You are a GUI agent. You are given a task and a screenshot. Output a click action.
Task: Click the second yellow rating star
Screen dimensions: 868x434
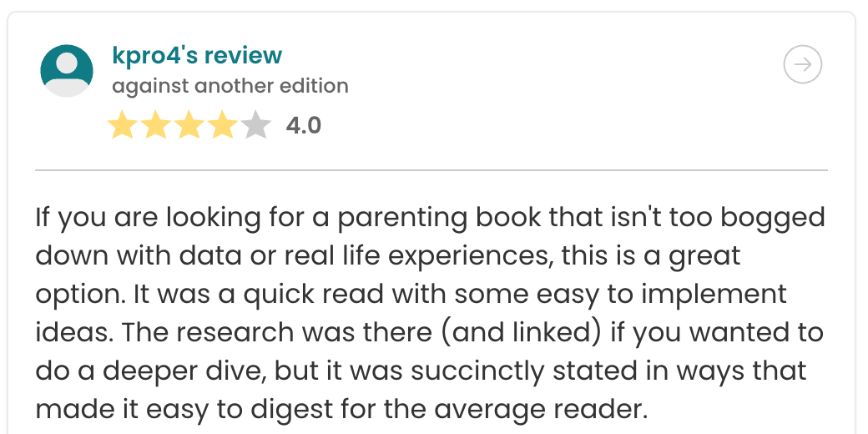[156, 127]
